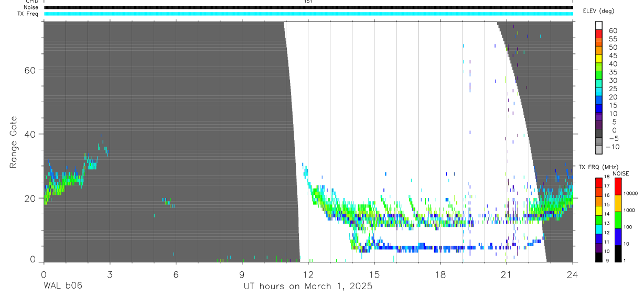644x297 pixels.
Task: Click the yellow swatch in the TX FRQ color bar
Action: (x=599, y=212)
